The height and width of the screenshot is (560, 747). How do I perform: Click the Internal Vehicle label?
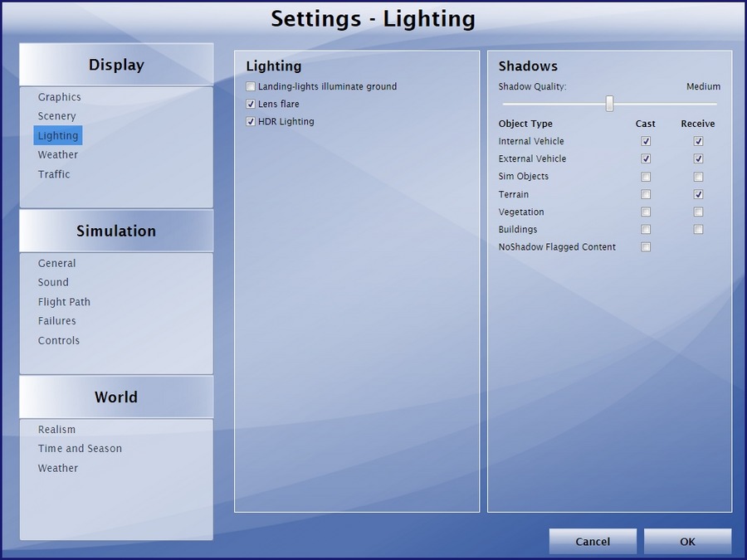tap(531, 141)
